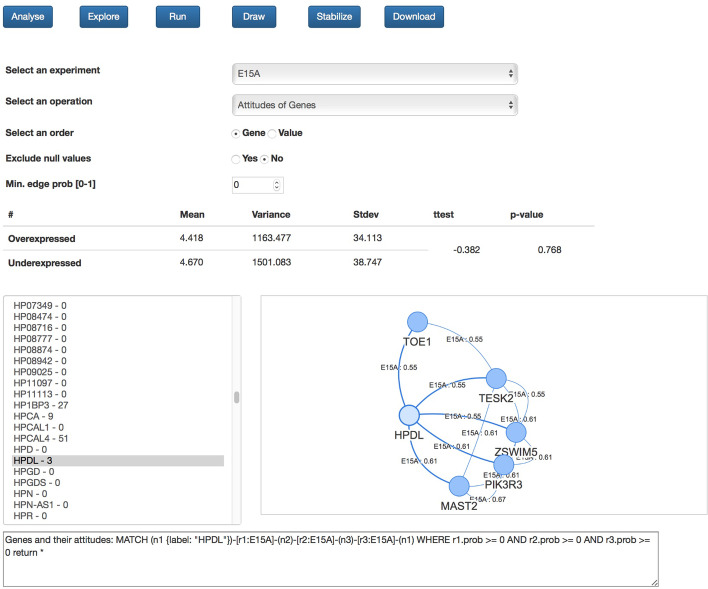
Task: Open the Attitudes of Genes operation dropdown
Action: 374,104
